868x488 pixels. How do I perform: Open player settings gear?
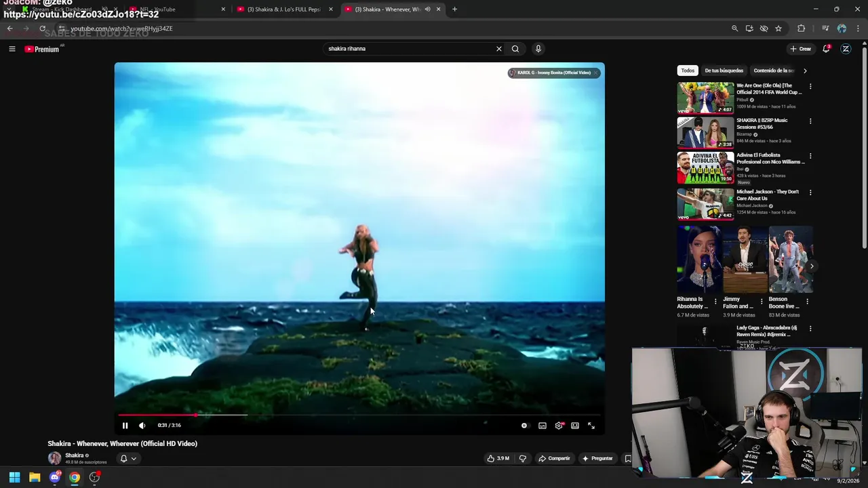coord(559,426)
